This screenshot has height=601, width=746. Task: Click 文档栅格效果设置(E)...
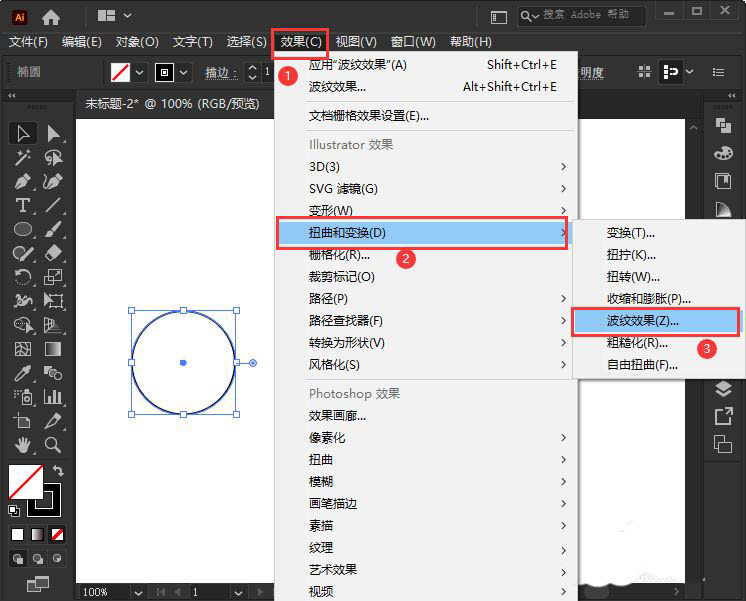pos(369,115)
